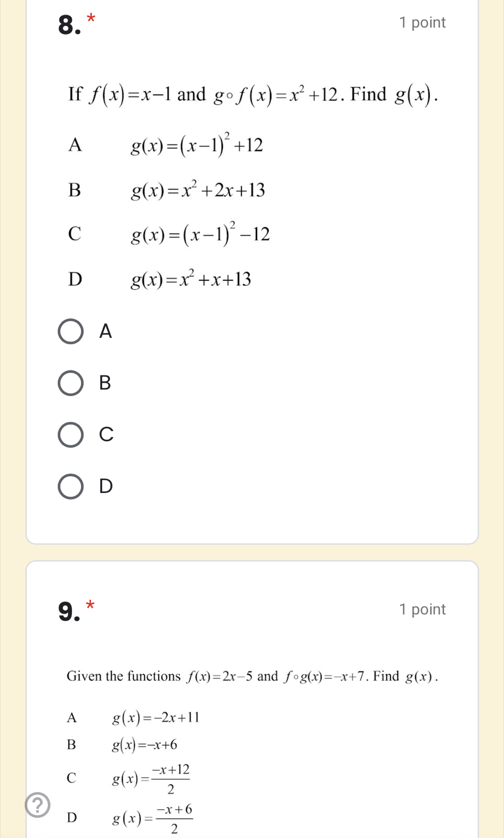Click the question 8 number heading
The width and height of the screenshot is (504, 838).
point(70,25)
